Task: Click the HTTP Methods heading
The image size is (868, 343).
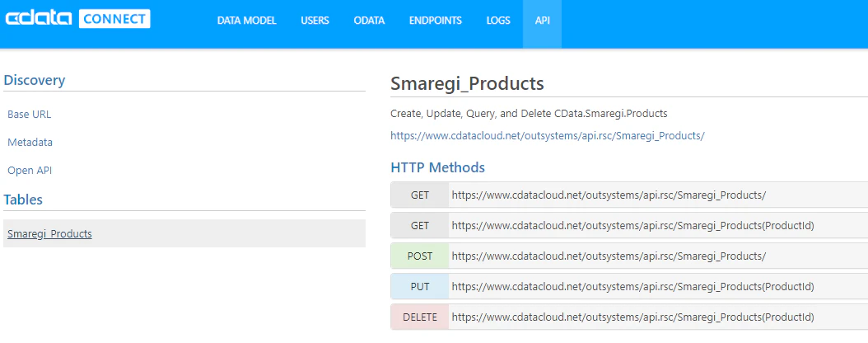Action: tap(438, 167)
